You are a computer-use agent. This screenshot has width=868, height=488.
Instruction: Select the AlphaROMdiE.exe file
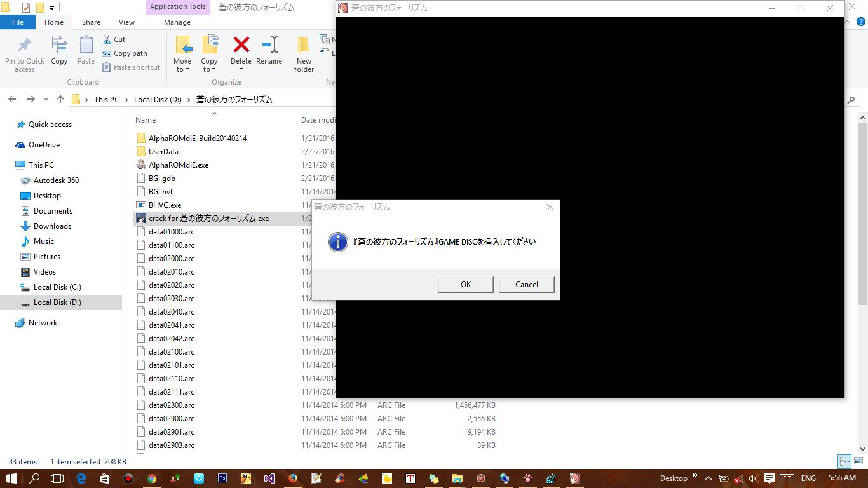click(x=178, y=165)
